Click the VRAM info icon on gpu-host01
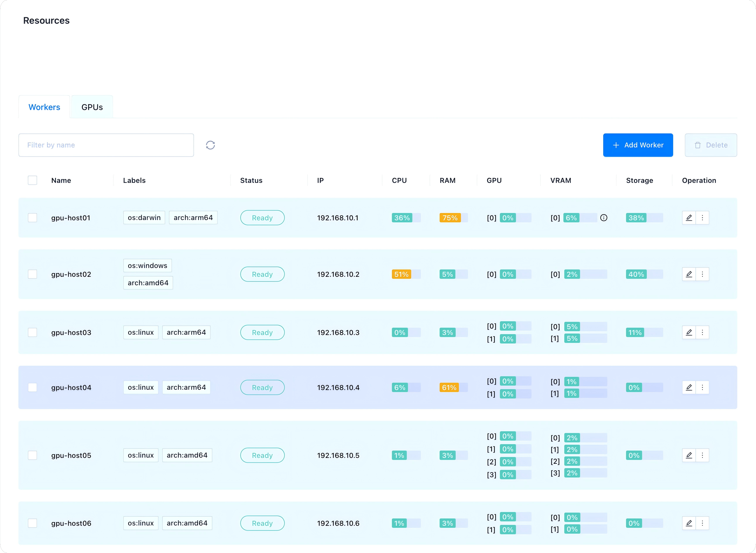The width and height of the screenshot is (756, 553). (x=604, y=218)
